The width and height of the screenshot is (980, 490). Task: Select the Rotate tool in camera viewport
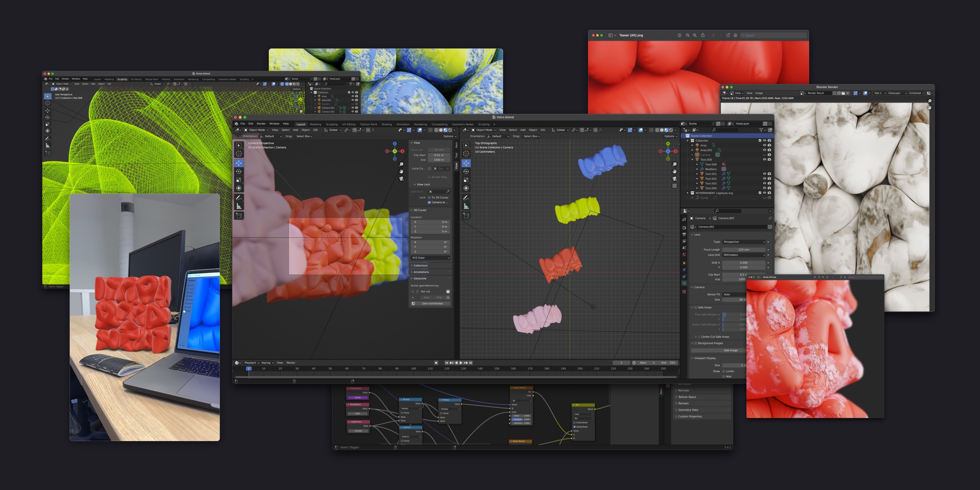click(x=239, y=171)
